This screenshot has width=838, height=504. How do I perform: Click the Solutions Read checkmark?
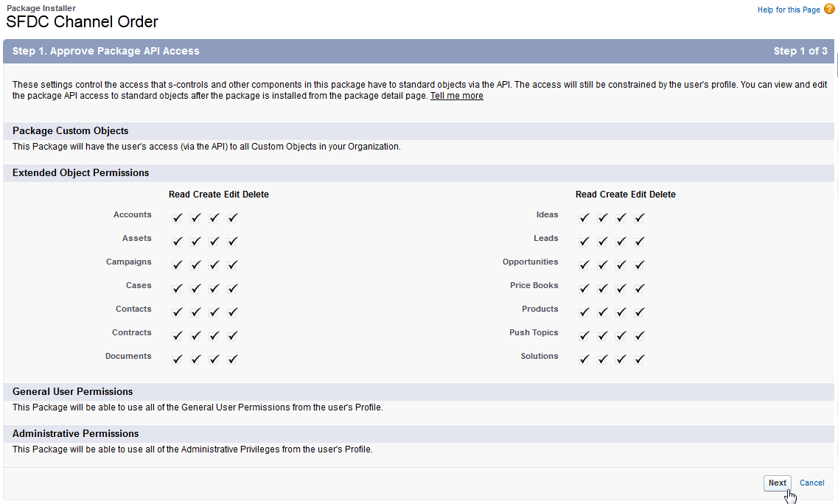tap(584, 359)
